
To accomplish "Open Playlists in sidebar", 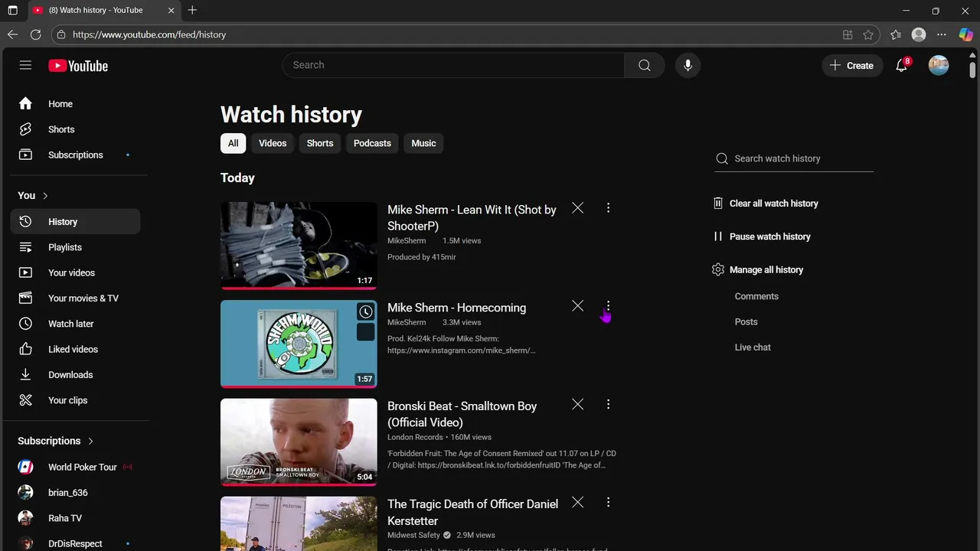I will tap(75, 247).
